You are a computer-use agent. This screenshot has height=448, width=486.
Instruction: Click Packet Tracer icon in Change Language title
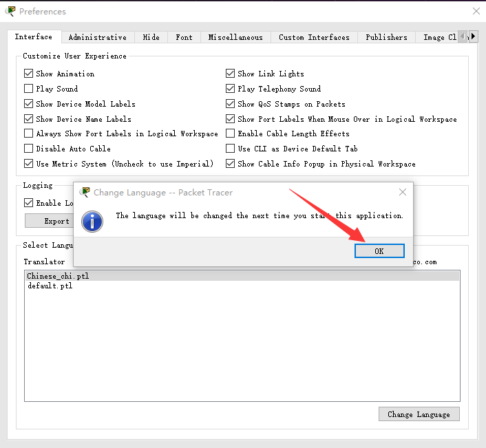(x=85, y=192)
